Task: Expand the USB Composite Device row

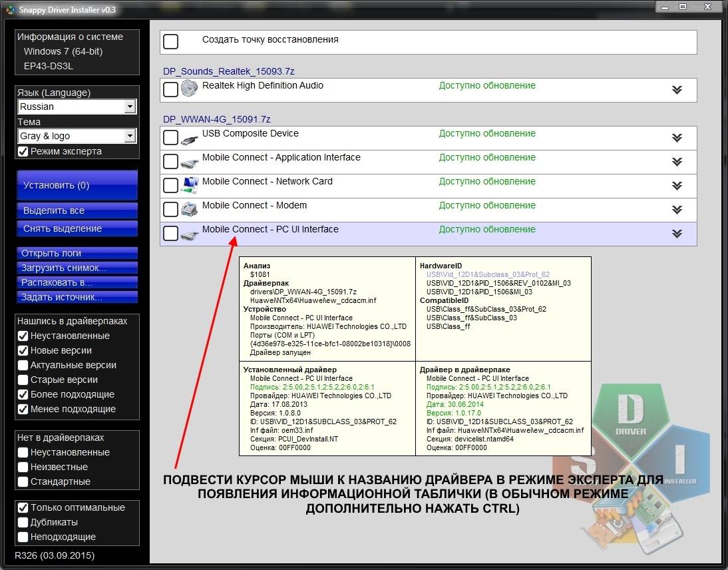Action: click(677, 138)
